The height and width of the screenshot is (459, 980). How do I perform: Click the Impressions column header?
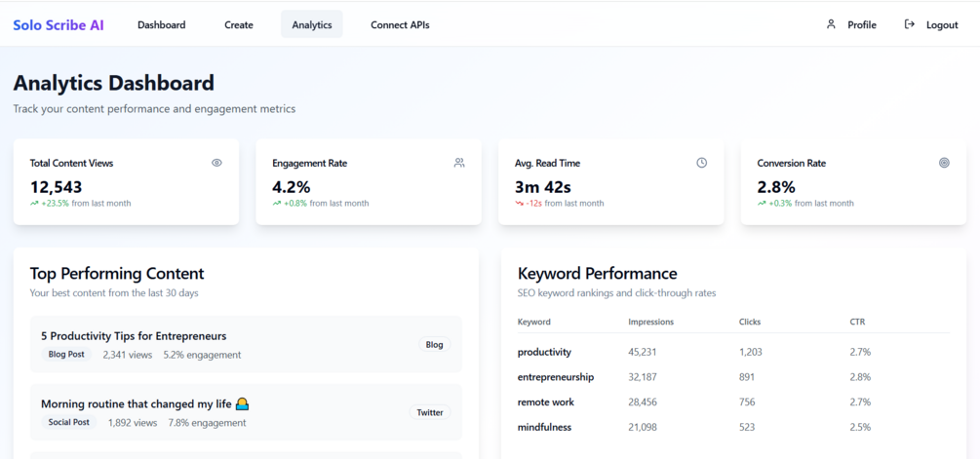651,322
